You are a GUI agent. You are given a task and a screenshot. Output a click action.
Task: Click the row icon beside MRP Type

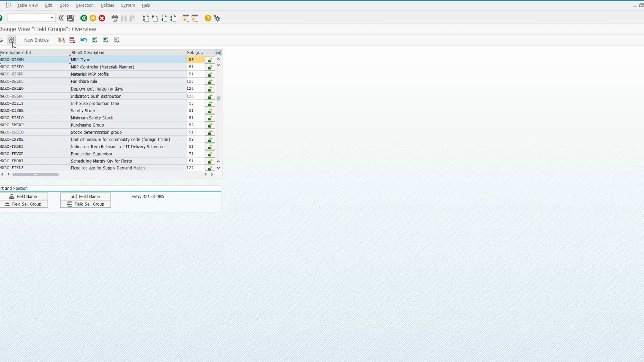210,60
